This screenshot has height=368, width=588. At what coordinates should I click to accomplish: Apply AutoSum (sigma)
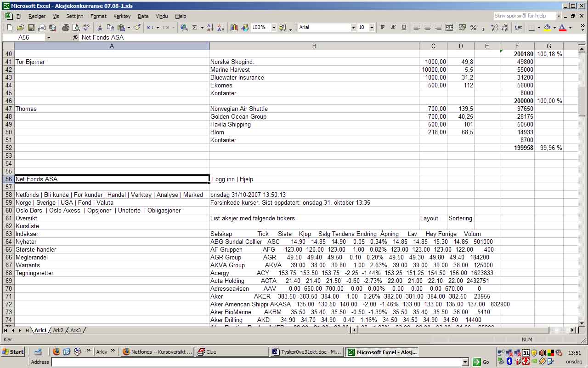(x=195, y=28)
